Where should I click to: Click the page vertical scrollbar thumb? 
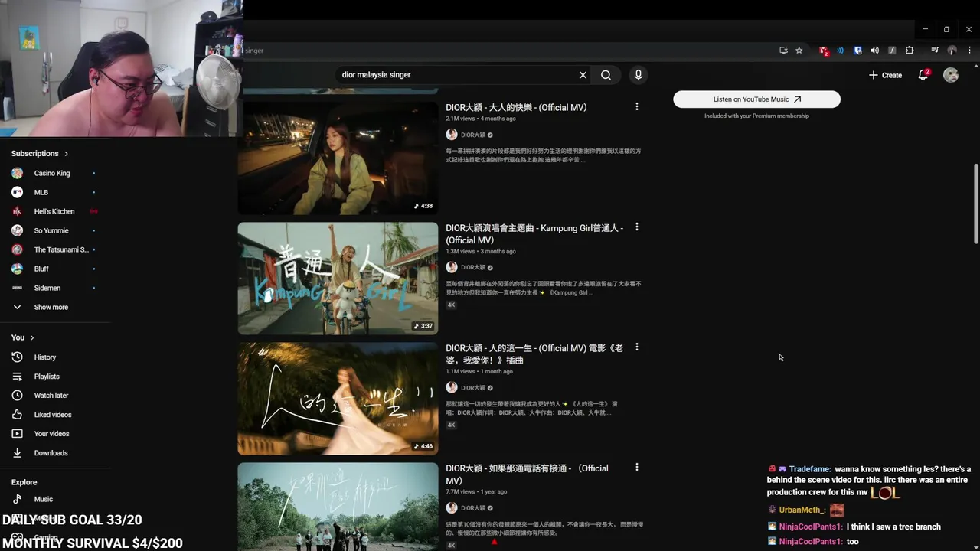coord(976,204)
